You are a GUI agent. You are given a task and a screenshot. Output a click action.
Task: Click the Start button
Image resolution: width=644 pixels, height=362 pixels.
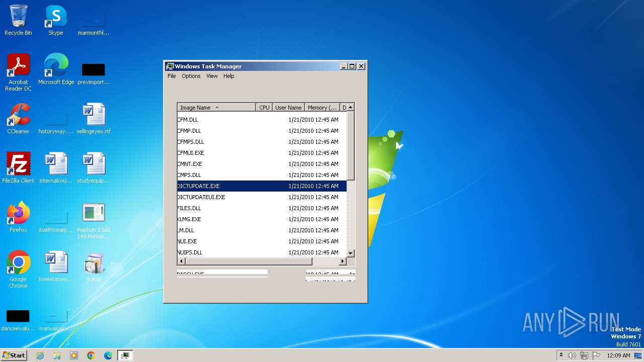[14, 355]
